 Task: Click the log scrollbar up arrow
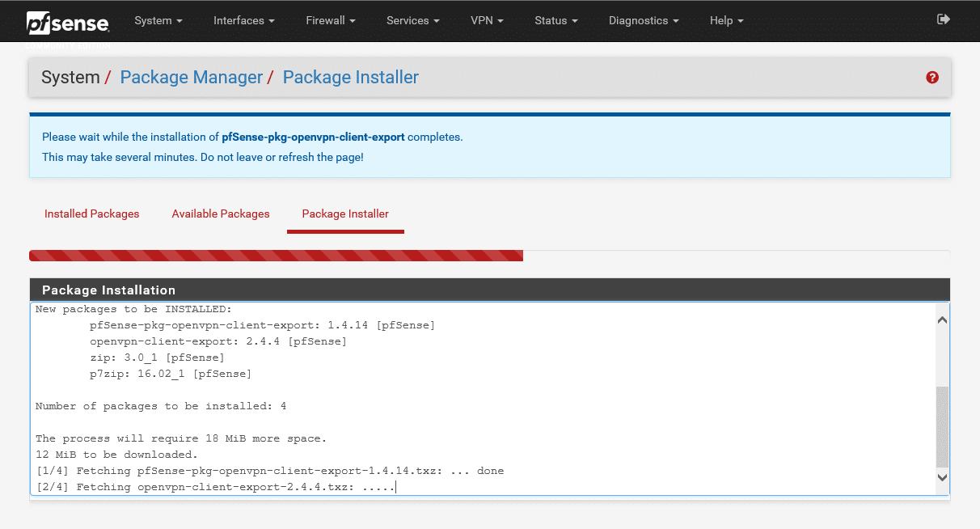[x=942, y=320]
